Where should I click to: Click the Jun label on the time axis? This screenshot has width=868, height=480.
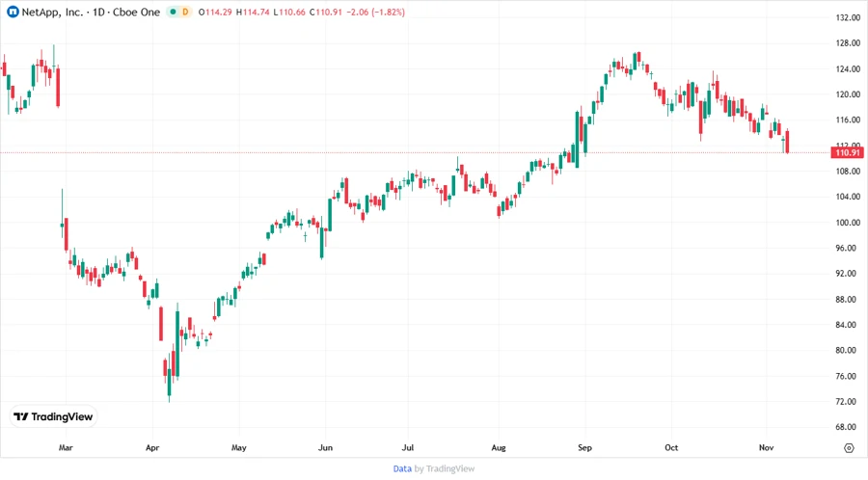325,447
